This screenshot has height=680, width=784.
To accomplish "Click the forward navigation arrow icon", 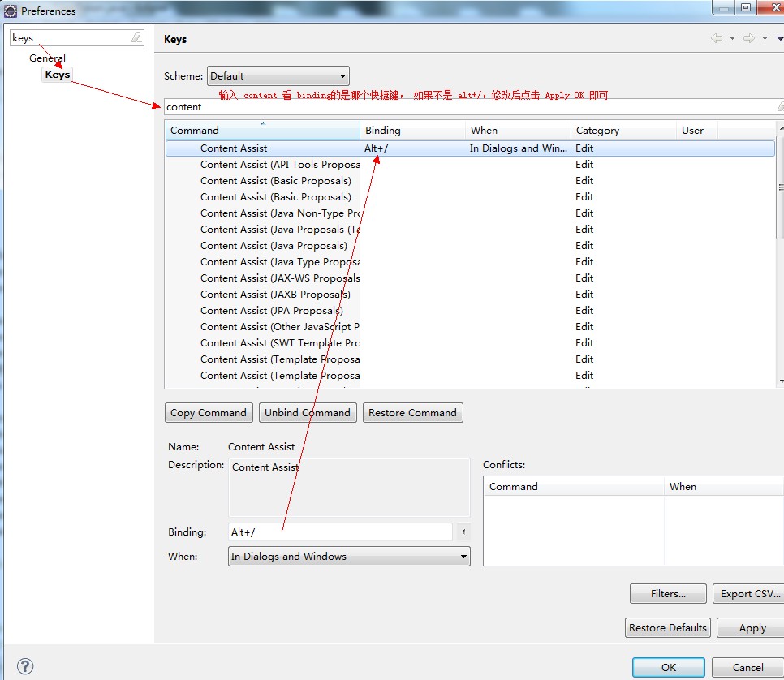I will (x=748, y=38).
